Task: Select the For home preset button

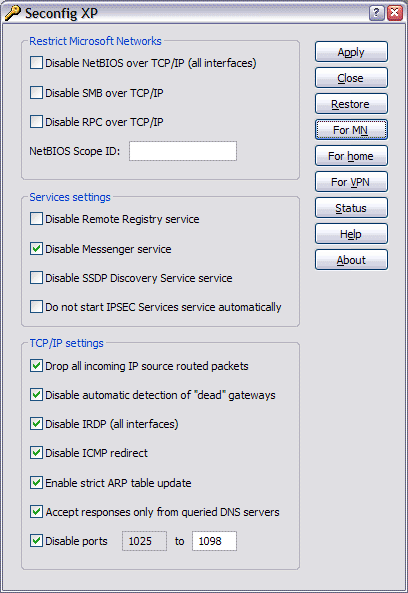Action: (x=351, y=156)
